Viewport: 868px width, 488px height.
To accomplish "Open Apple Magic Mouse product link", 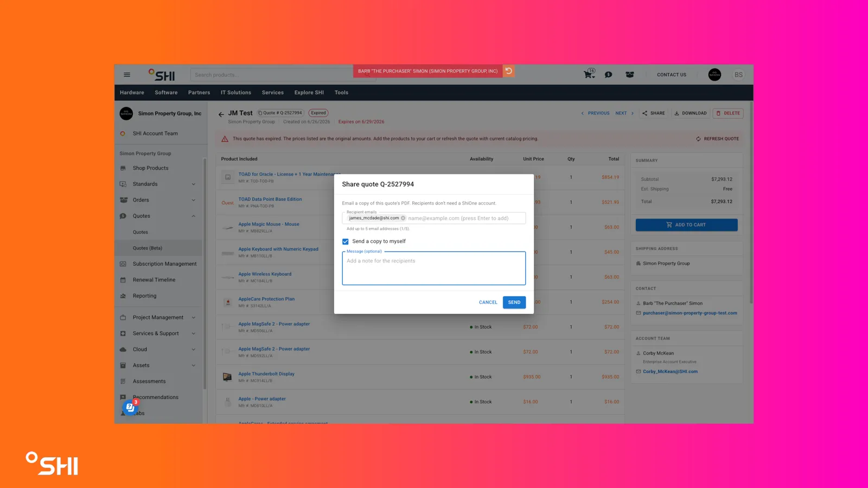I will click(x=269, y=224).
